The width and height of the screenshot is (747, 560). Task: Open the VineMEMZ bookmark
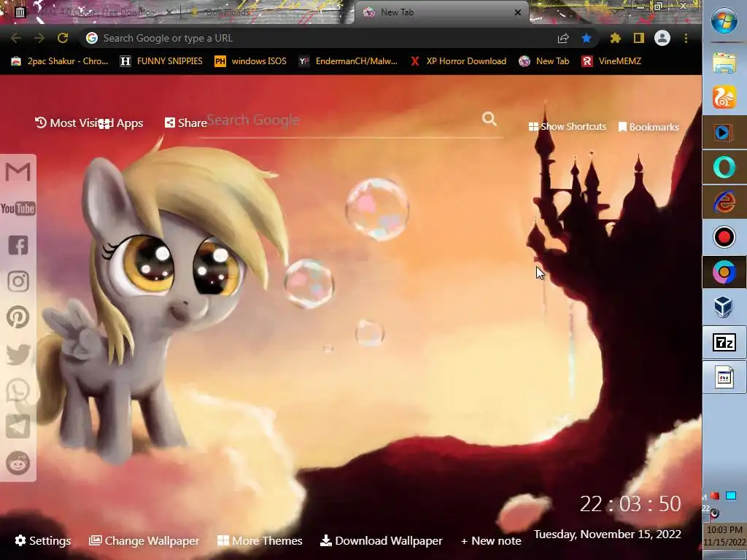click(x=612, y=61)
